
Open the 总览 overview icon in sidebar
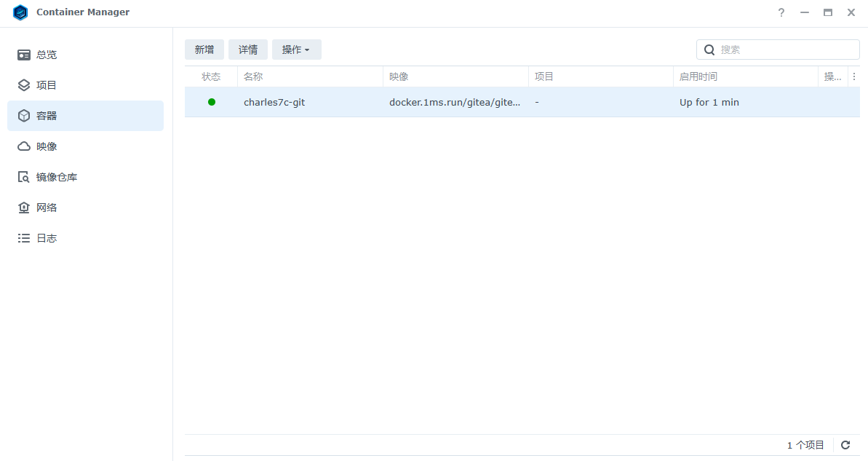coord(24,55)
